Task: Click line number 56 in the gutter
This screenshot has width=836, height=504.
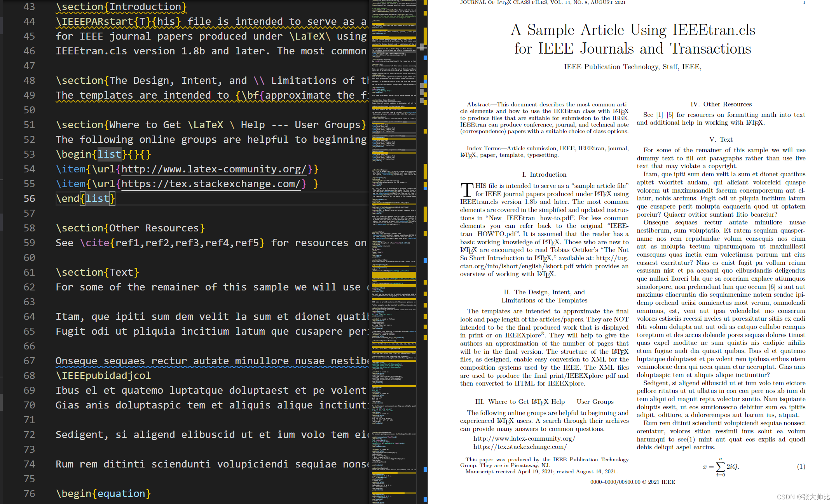Action: (x=29, y=198)
